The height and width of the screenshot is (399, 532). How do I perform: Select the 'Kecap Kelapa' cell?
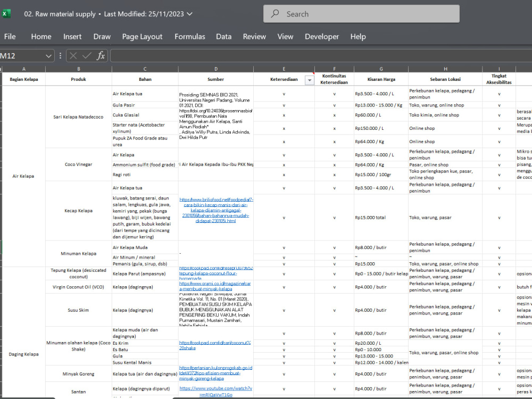78,211
